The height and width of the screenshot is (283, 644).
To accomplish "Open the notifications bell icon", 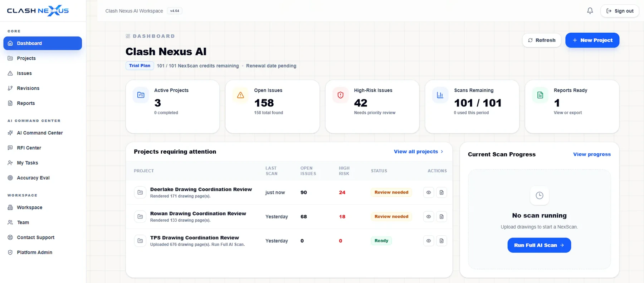I will click(590, 11).
